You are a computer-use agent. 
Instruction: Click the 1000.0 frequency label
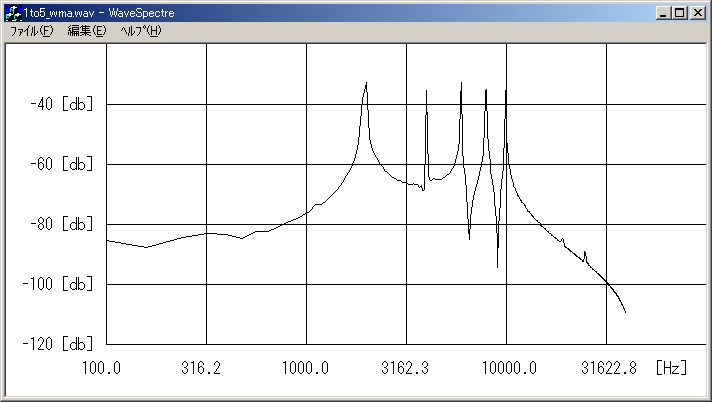tap(305, 367)
